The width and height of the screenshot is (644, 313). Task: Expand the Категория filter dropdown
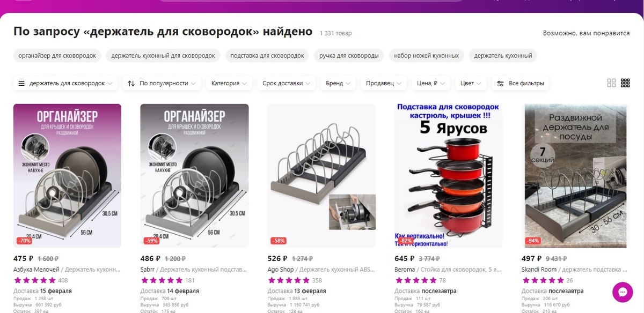[x=229, y=84]
